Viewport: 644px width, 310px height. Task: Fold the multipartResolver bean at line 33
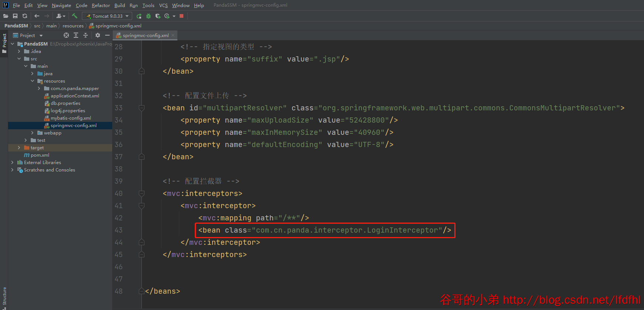(141, 108)
